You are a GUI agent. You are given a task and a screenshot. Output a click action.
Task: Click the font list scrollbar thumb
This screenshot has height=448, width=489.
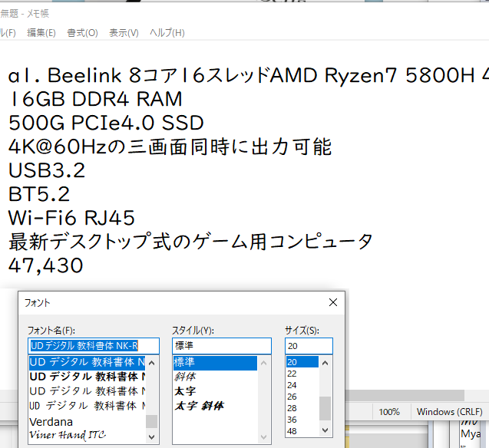(x=152, y=422)
